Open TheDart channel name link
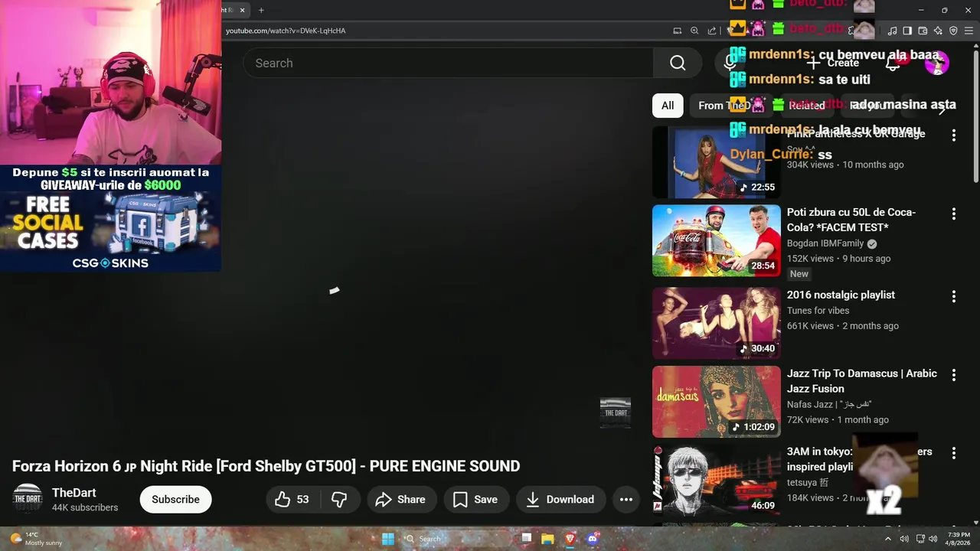This screenshot has width=980, height=551. click(x=74, y=493)
